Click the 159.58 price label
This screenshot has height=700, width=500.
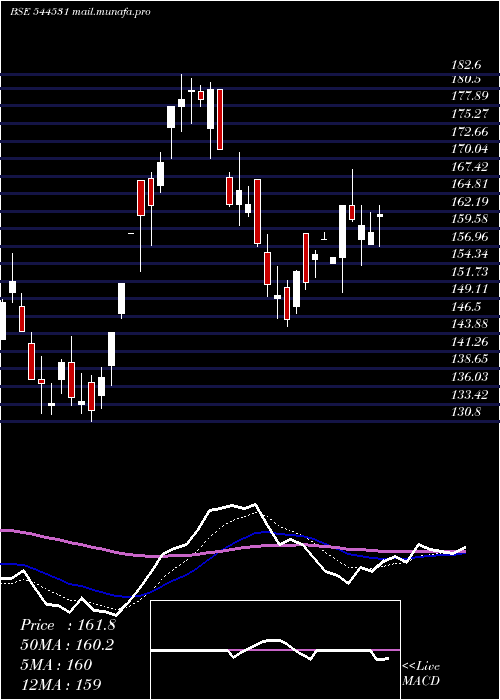[470, 219]
